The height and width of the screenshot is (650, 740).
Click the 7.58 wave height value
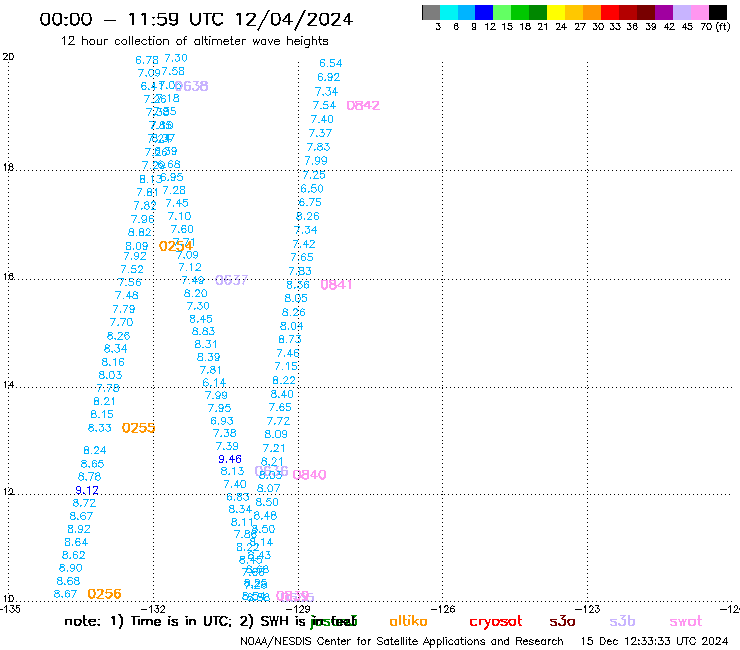(173, 71)
